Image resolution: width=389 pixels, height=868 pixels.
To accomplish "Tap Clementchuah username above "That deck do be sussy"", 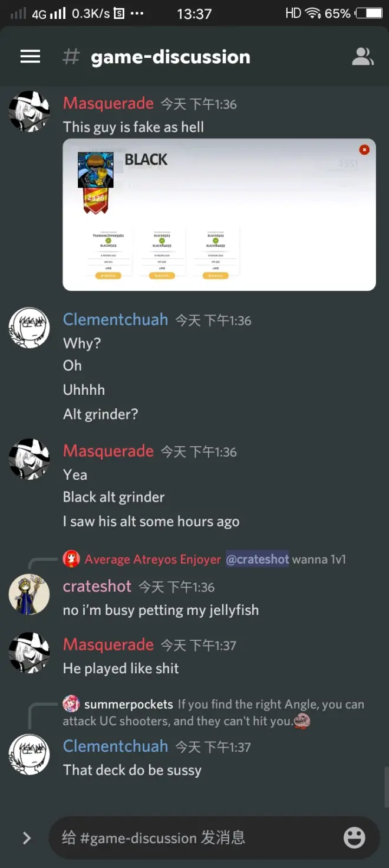I will coord(116,746).
